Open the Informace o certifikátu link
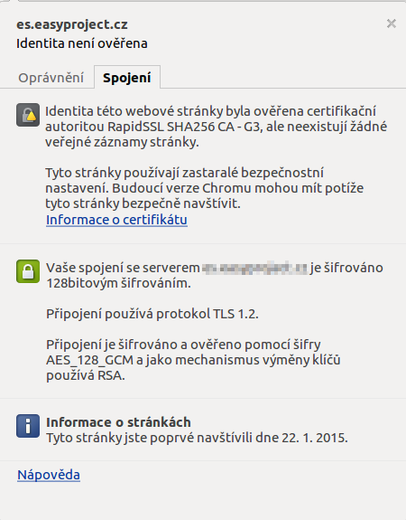 (x=117, y=220)
